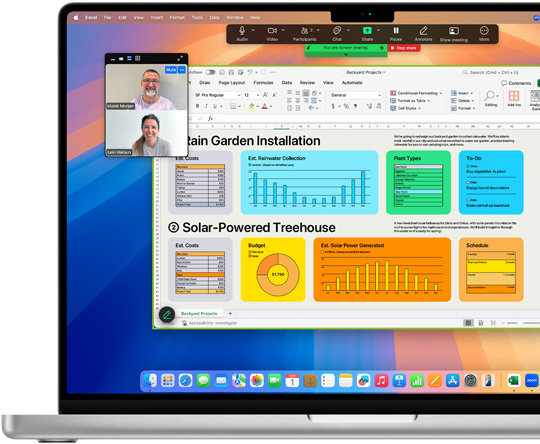This screenshot has width=540, height=444.
Task: Mute audio using the microphone icon
Action: (242, 31)
